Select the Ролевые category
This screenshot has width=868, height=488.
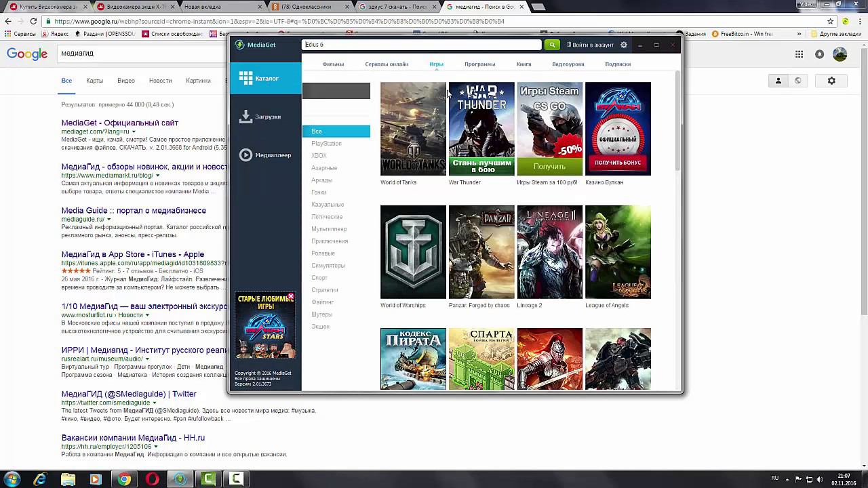click(x=323, y=253)
